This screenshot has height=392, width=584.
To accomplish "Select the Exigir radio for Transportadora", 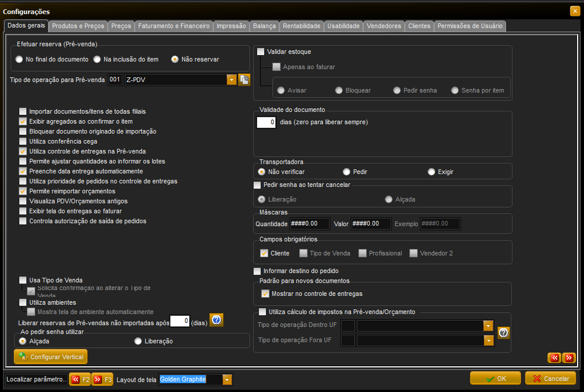I will tap(431, 172).
